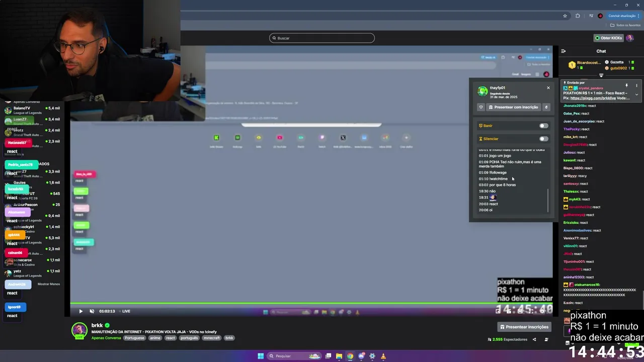This screenshot has width=644, height=362.
Task: Focus the Buscar search field
Action: coord(322,38)
